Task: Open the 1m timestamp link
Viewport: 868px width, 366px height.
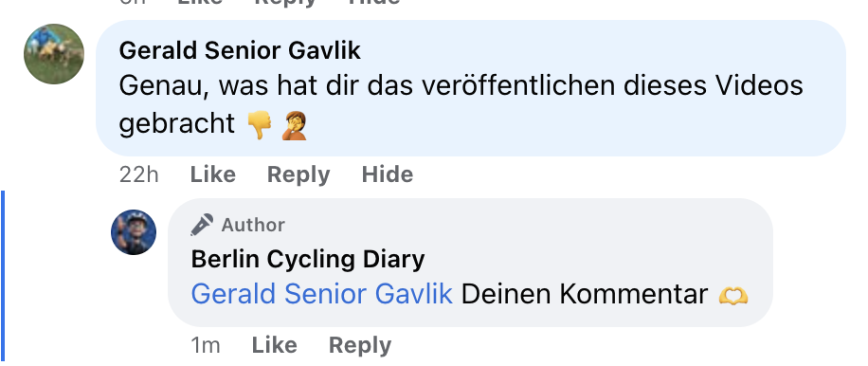Action: point(206,345)
